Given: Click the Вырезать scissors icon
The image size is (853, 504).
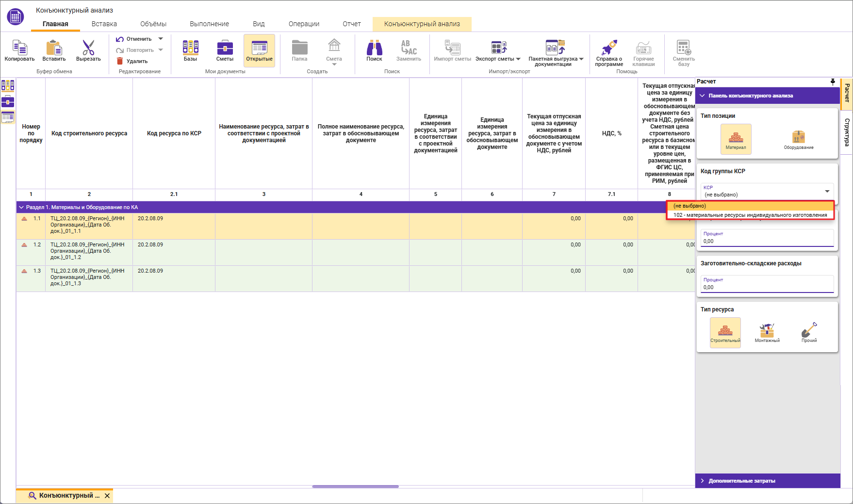Looking at the screenshot, I should [x=88, y=48].
